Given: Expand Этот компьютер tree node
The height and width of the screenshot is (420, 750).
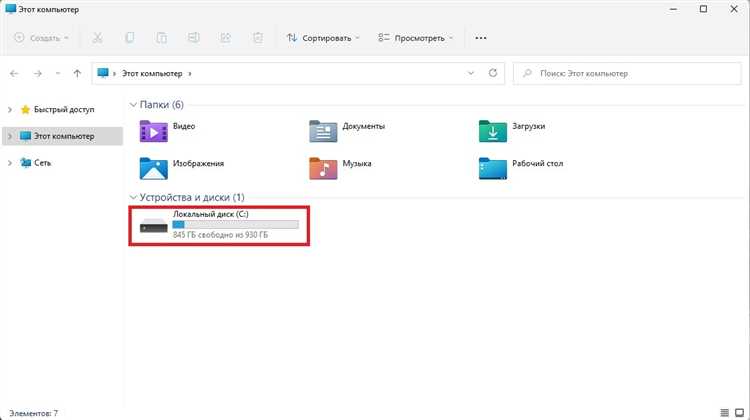Looking at the screenshot, I should (x=10, y=136).
